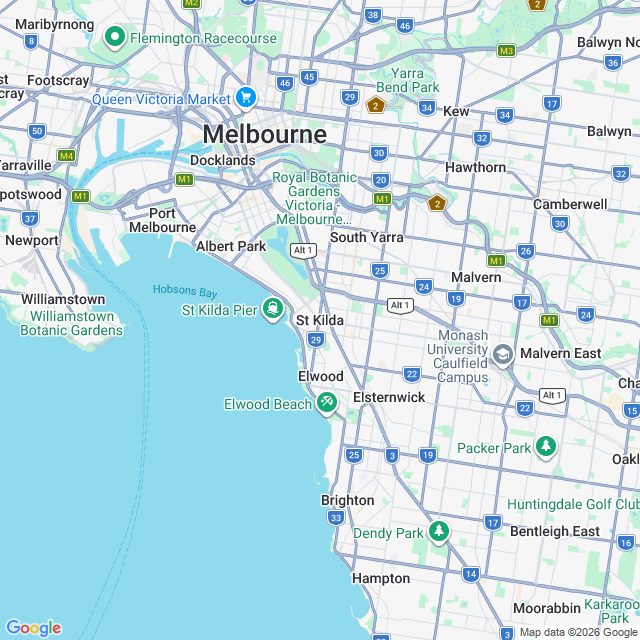
Task: Select the Hobsons Bay water label
Action: pos(185,291)
